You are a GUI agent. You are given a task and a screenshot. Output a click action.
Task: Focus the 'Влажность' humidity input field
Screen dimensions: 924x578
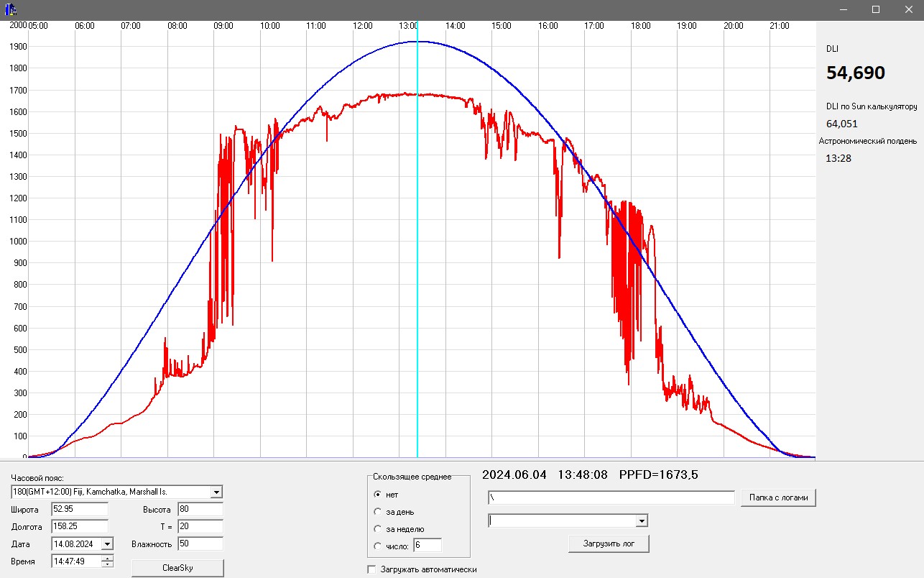click(x=200, y=544)
